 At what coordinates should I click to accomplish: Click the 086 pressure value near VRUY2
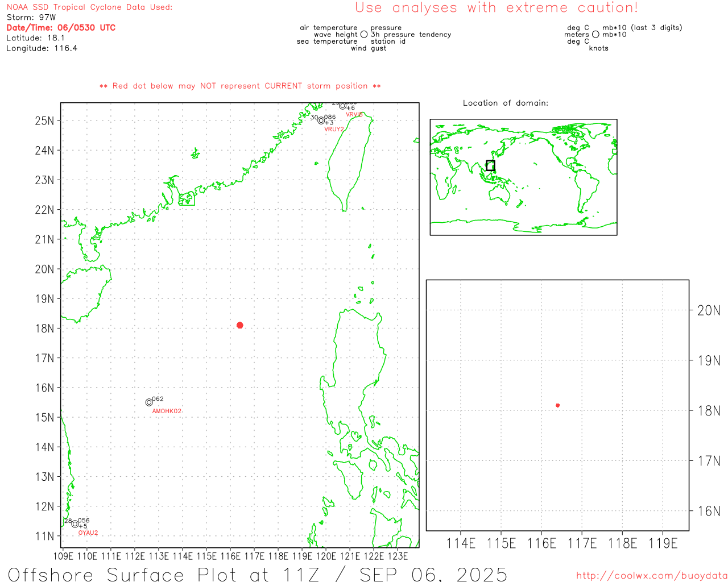point(330,117)
